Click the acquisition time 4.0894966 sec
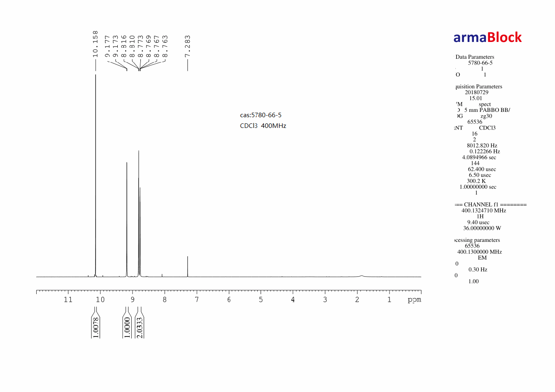The width and height of the screenshot is (555, 392). pos(479,158)
